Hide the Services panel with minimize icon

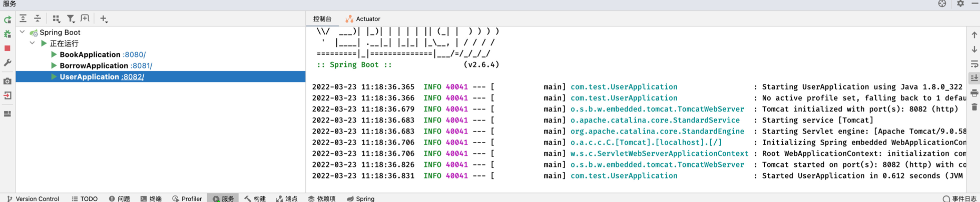[974, 3]
